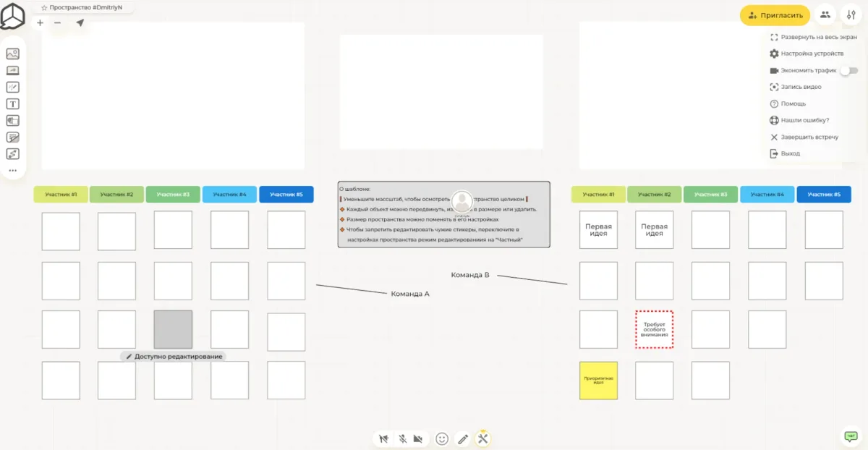Open the chat icon in bottom-right corner
The height and width of the screenshot is (450, 868).
pos(851,436)
